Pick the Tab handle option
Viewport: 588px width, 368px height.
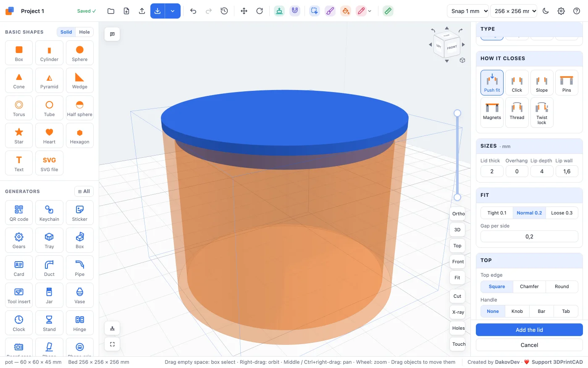[x=566, y=311]
